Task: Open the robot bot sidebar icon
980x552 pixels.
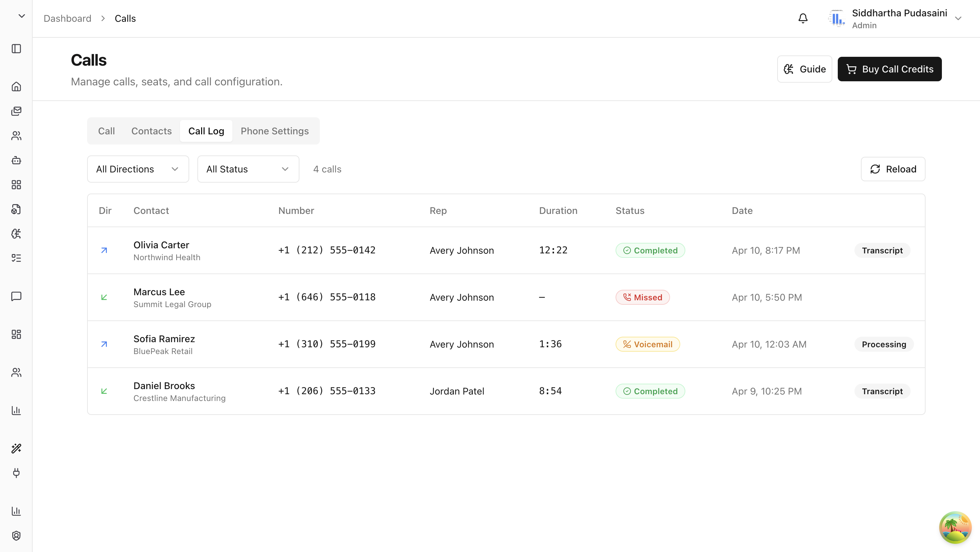Action: [x=16, y=160]
